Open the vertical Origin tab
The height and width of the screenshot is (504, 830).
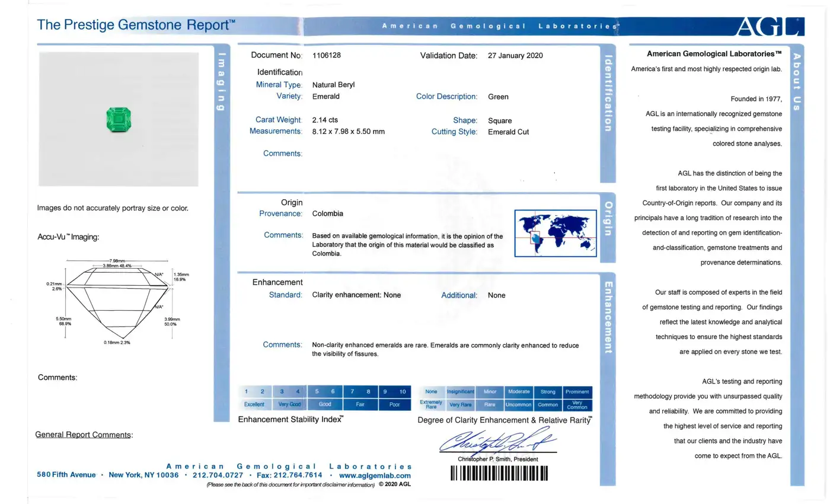point(608,218)
